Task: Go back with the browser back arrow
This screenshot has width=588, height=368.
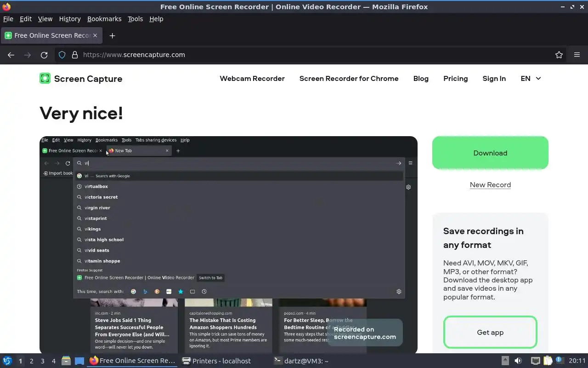Action: (x=11, y=55)
